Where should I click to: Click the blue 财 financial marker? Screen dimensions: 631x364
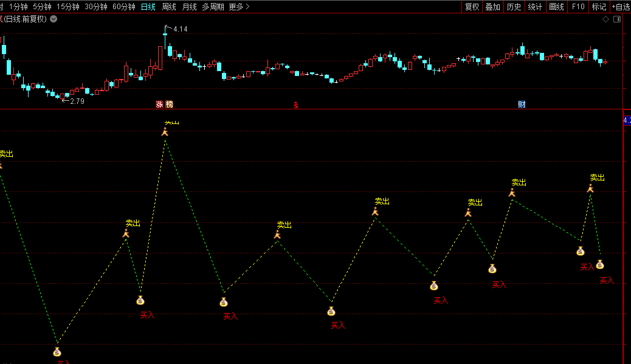click(x=522, y=105)
